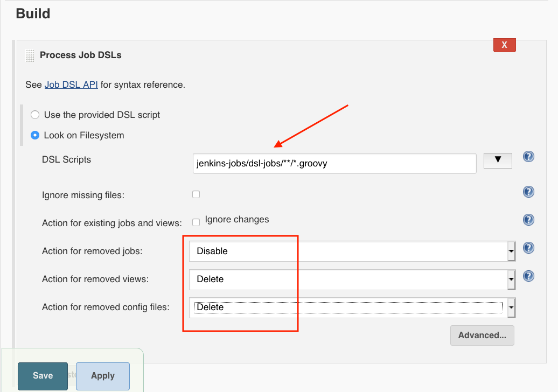Expand the DSL Scripts text area

pos(498,160)
